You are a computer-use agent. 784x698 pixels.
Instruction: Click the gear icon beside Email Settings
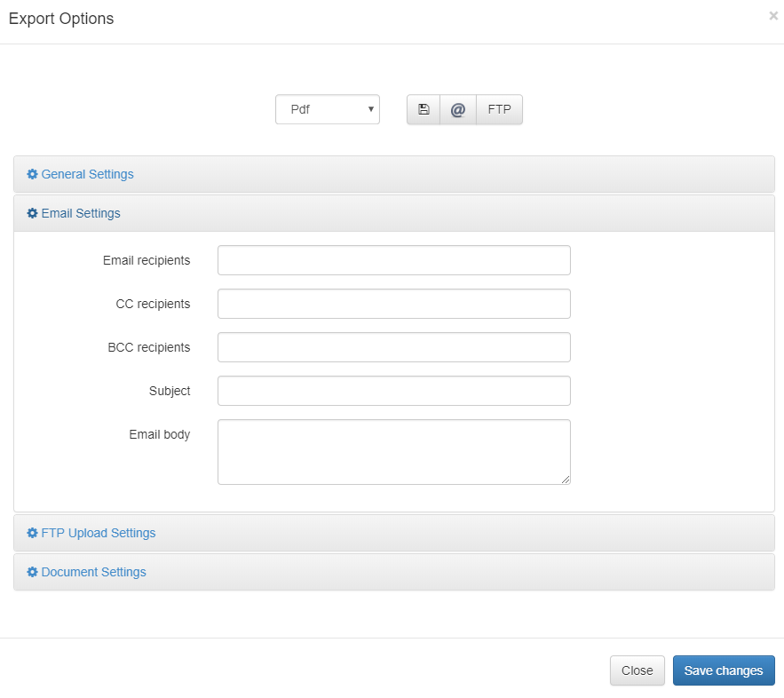[33, 213]
